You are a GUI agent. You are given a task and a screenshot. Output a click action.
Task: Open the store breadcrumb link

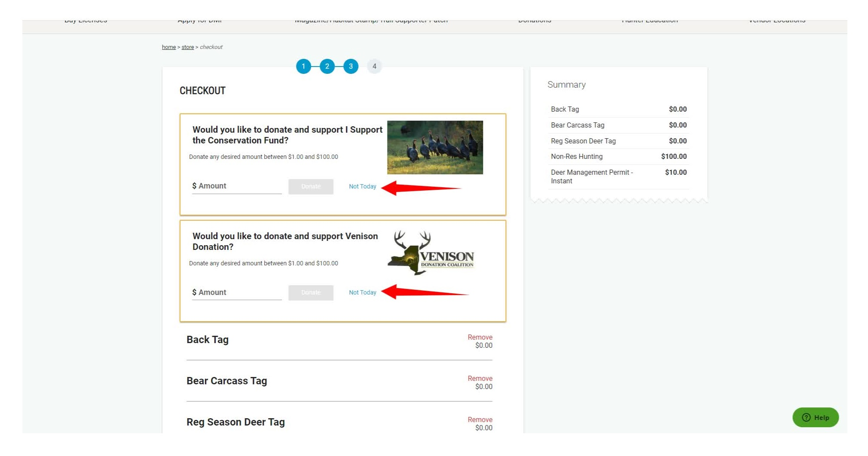(x=188, y=47)
